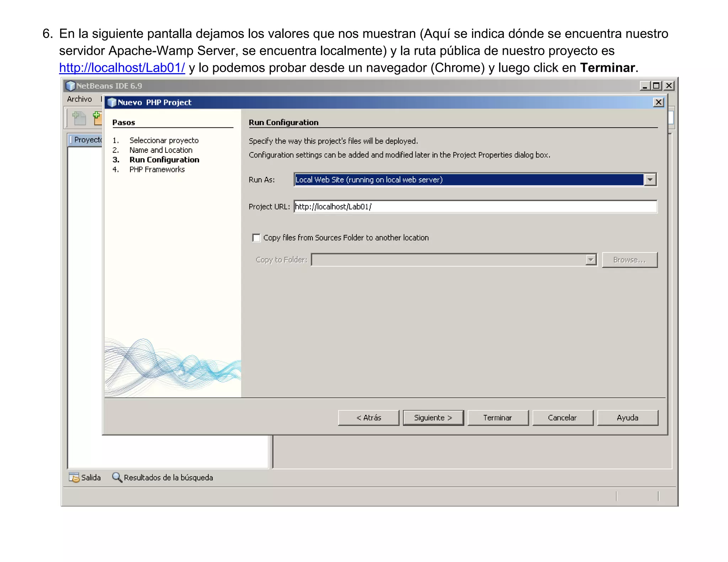Viewport: 728px width, 562px height.
Task: Click the Nuevo PHP Project dialog icon
Action: pos(112,102)
